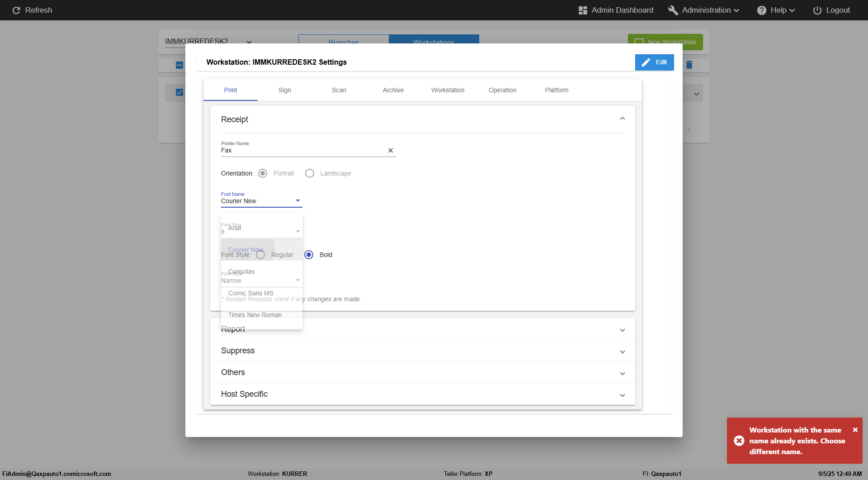The image size is (868, 480).
Task: Expand the Suppress section
Action: tap(623, 352)
